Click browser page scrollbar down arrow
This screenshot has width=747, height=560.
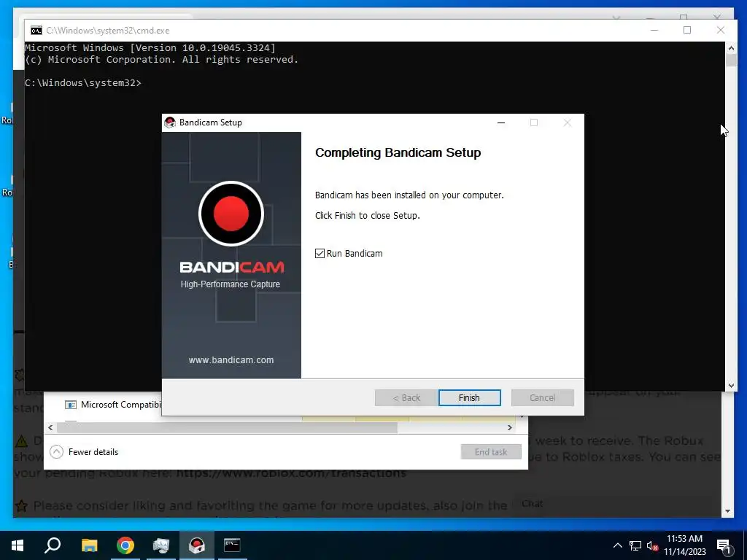click(727, 511)
